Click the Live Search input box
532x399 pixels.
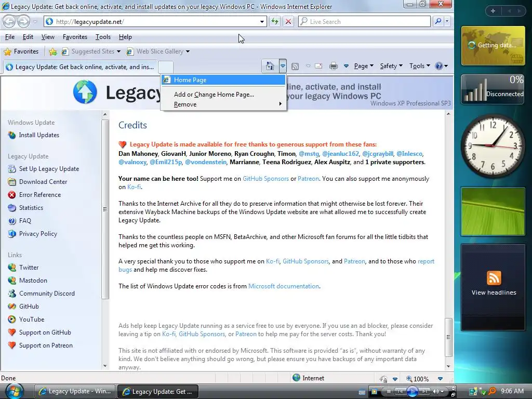365,22
